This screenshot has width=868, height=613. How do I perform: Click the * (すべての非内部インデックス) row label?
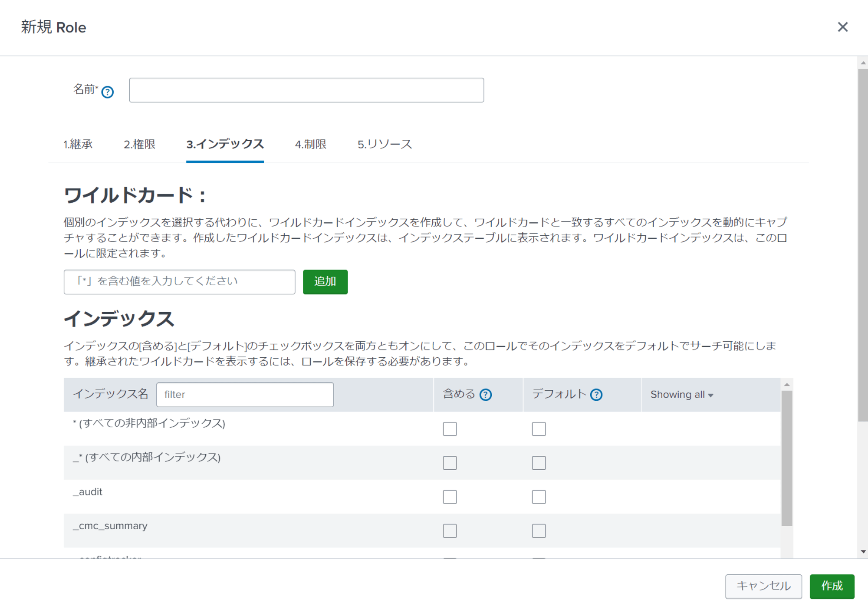tap(149, 423)
